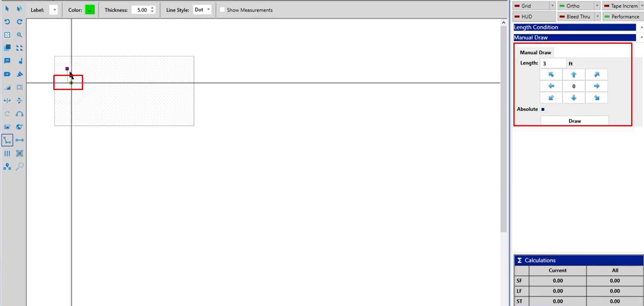Click the redo icon in left toolbar
644x306 pixels.
19,22
